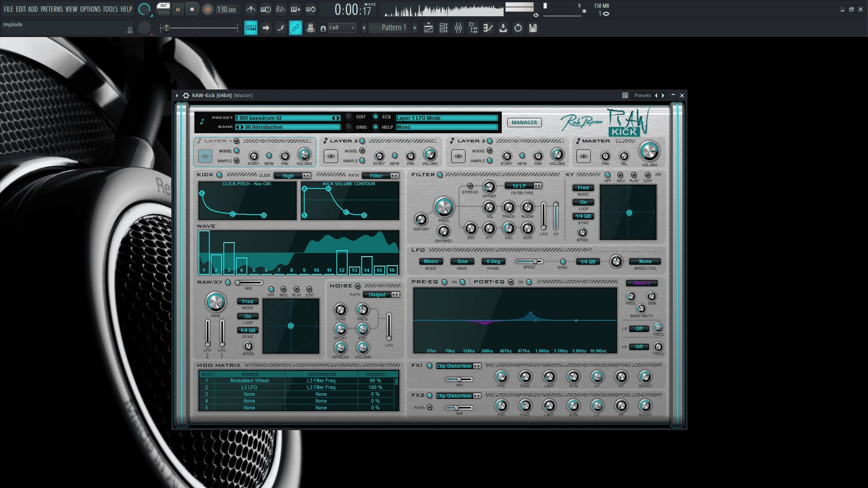Change noise path Output selector
The width and height of the screenshot is (868, 488).
[382, 295]
